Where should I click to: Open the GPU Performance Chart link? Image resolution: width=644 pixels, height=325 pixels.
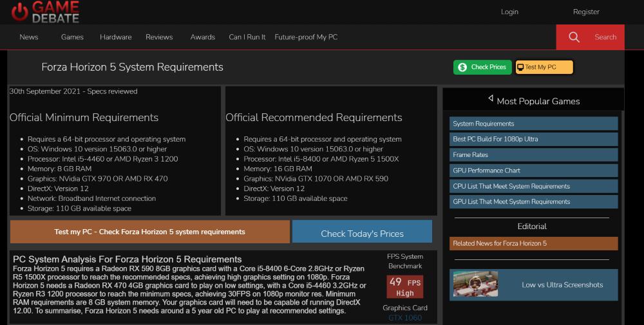click(x=533, y=171)
